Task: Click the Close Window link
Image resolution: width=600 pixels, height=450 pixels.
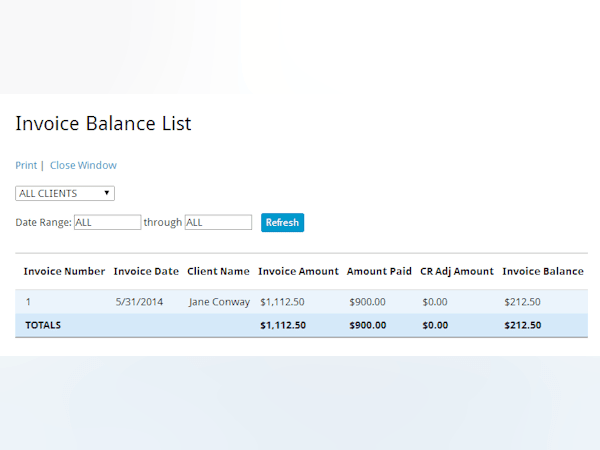Action: pyautogui.click(x=83, y=165)
